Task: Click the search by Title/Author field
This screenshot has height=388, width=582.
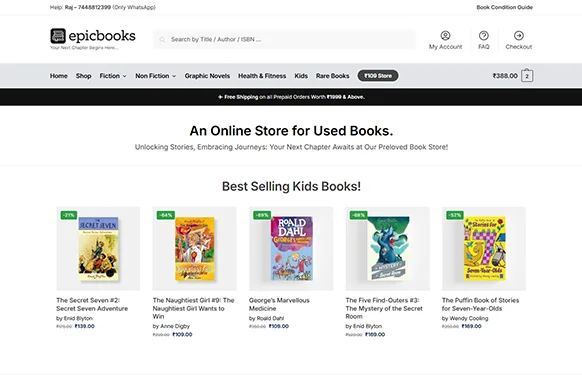Action: click(284, 39)
